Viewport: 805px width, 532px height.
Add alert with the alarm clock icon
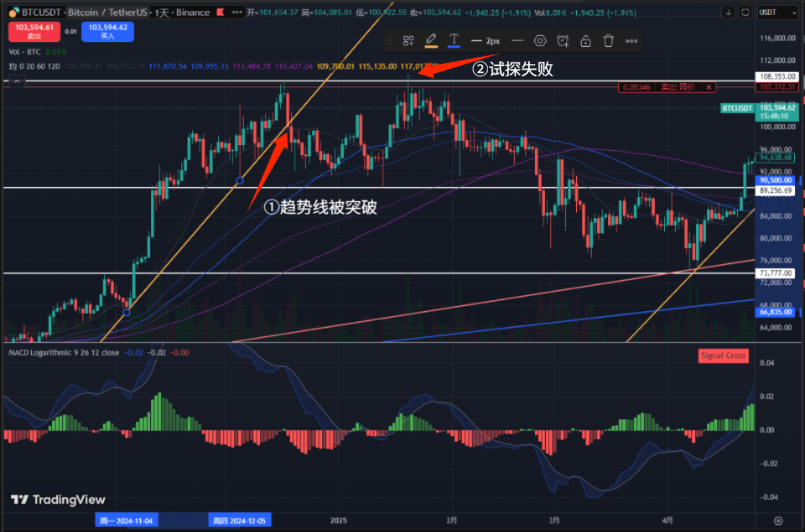coord(563,41)
